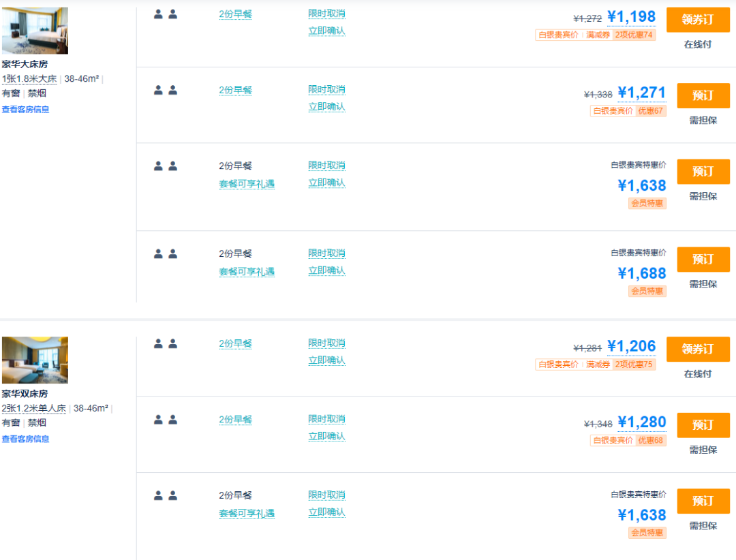
Task: Click 2份早餐 link on ¥1,271 row
Action: point(235,90)
